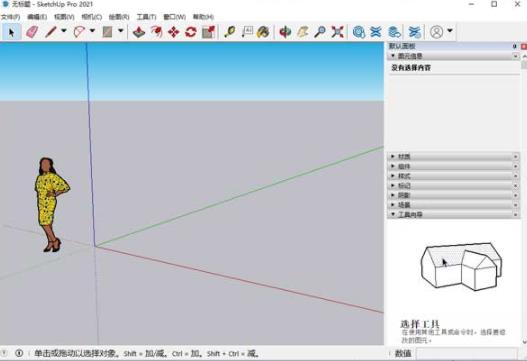Expand the 样式 panel
Screen dimensions: 527x361
(x=393, y=176)
